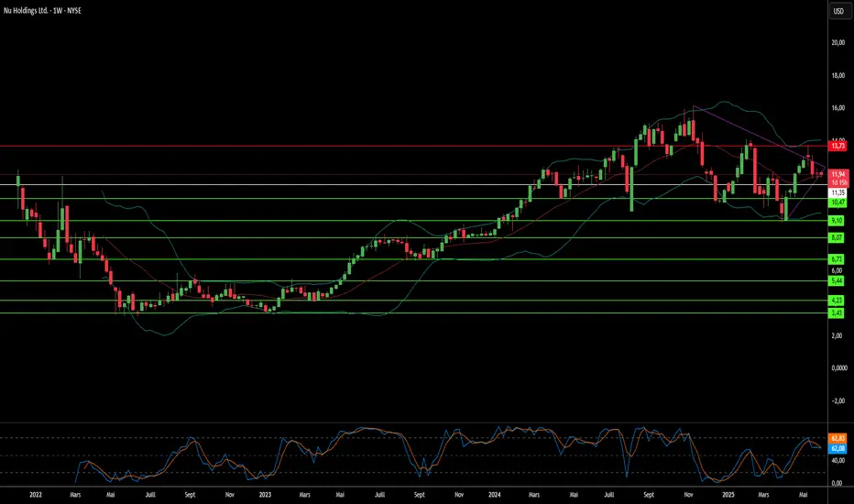
Task: Select the green 4,23 price label
Action: [x=837, y=301]
